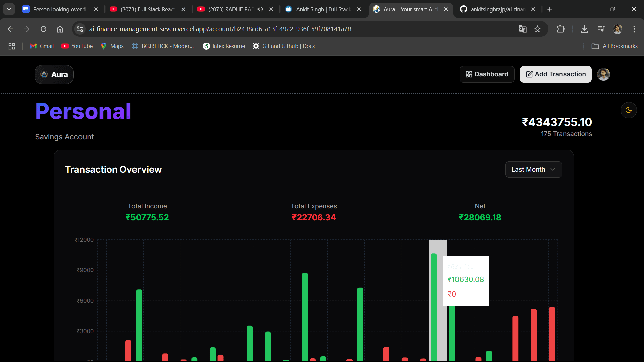The height and width of the screenshot is (362, 644).
Task: Open the media controls icon in toolbar
Action: 601,29
